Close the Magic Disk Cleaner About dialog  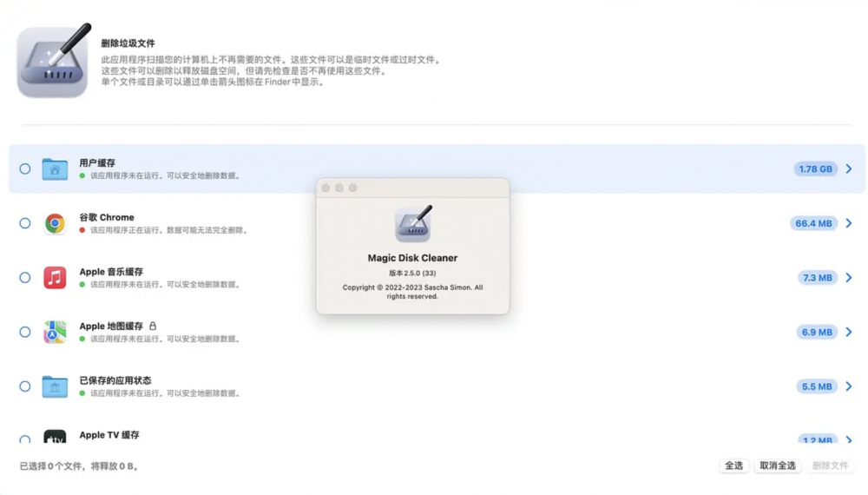pos(325,188)
